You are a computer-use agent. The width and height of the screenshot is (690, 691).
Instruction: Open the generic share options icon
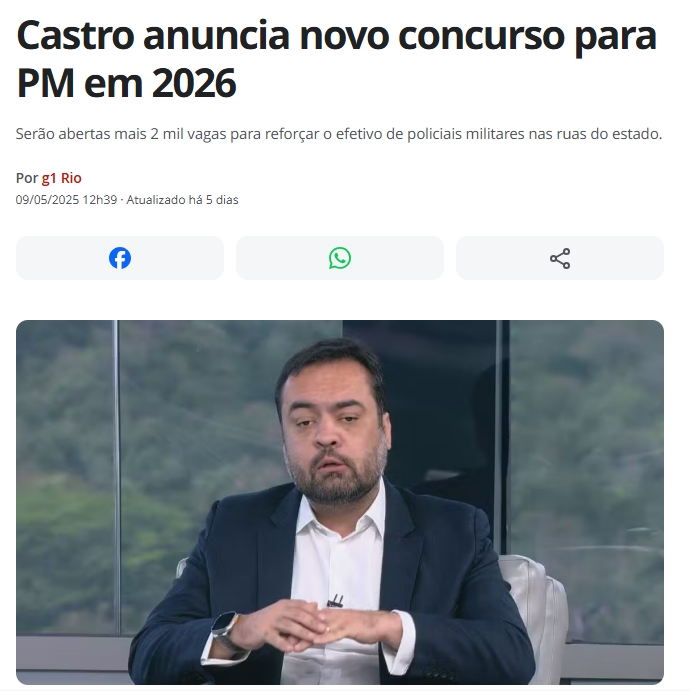(560, 258)
